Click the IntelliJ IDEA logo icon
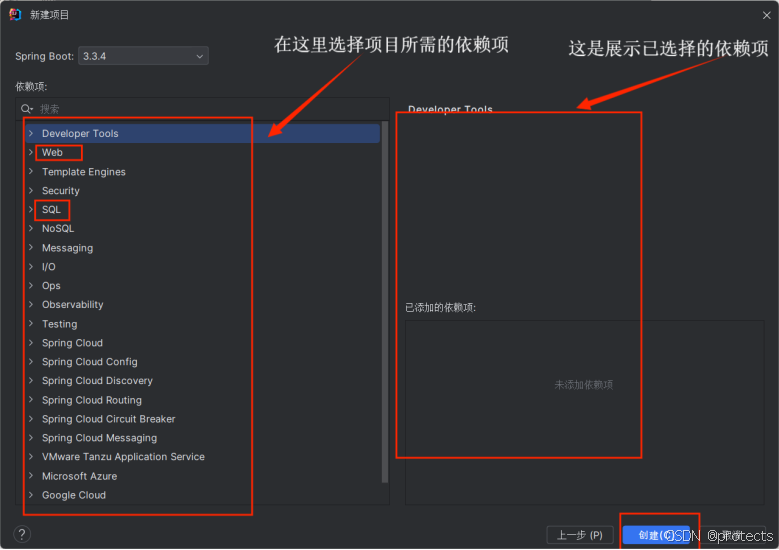 [x=15, y=14]
